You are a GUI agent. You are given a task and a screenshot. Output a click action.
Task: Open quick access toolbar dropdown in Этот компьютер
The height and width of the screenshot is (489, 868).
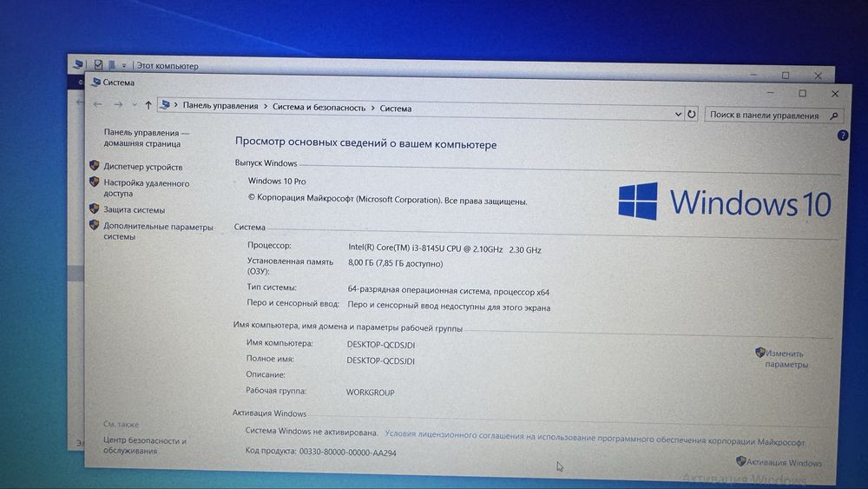124,65
